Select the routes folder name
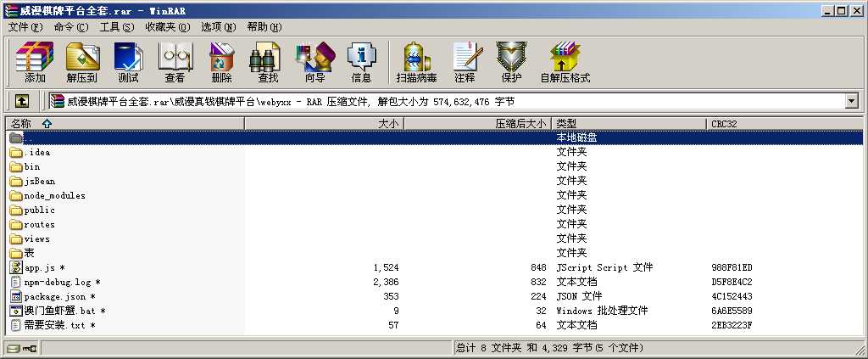This screenshot has width=868, height=359. [x=39, y=224]
